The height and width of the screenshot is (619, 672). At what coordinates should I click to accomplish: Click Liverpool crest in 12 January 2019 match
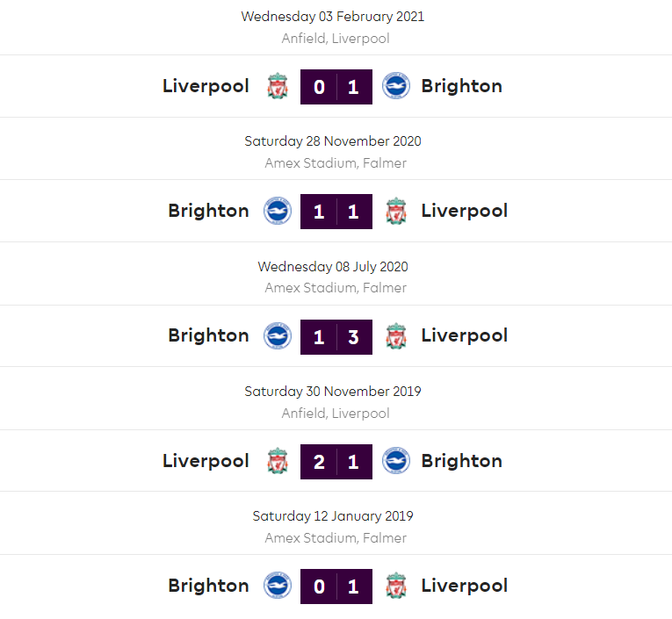coord(396,586)
